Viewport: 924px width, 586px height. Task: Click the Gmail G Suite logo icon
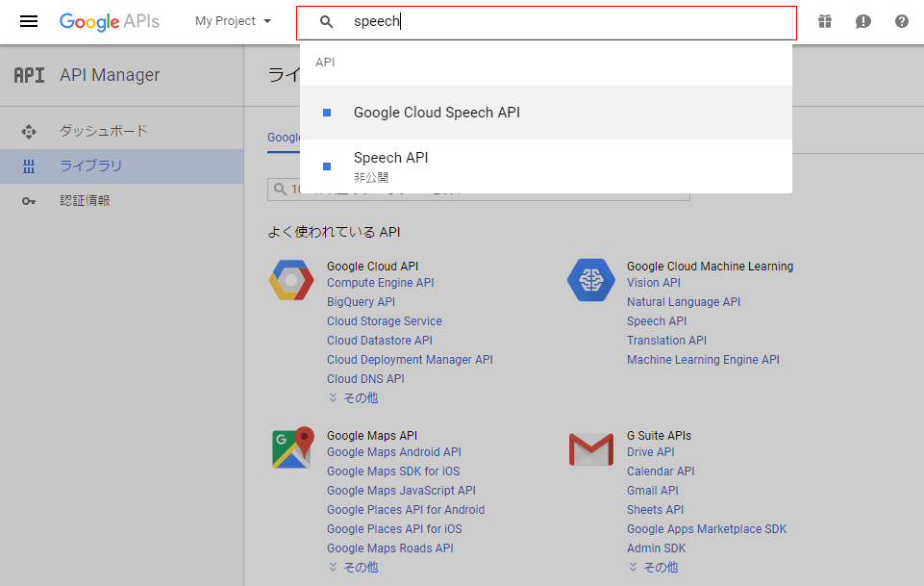click(591, 449)
